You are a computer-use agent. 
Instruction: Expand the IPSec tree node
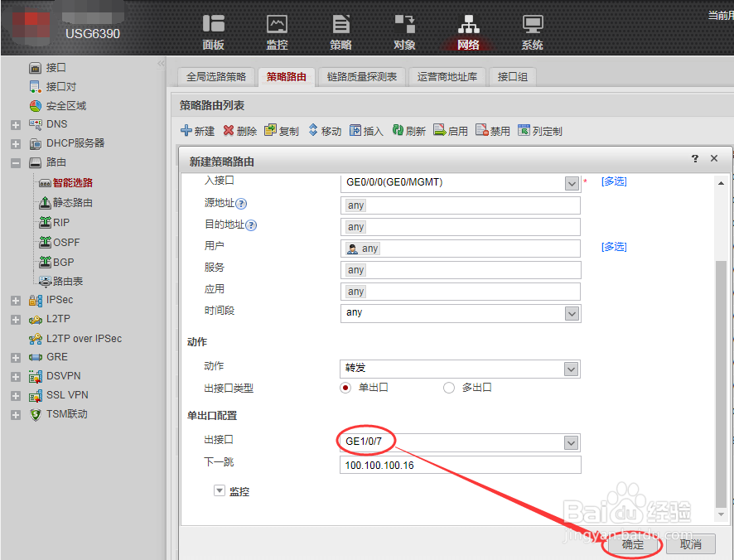pos(16,301)
